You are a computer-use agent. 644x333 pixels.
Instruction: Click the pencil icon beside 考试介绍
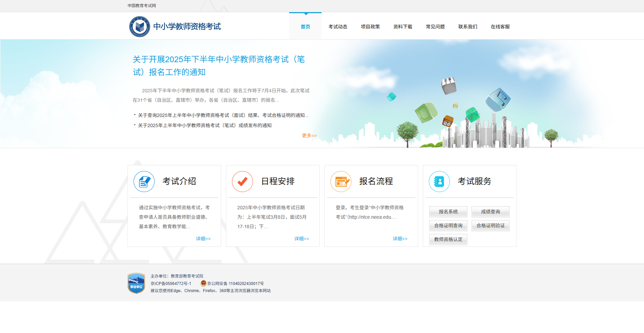click(144, 181)
